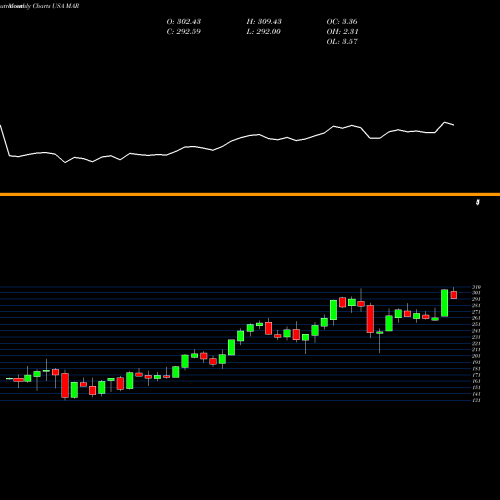
Task: Select the 'OH: 2.31' reading
Action: click(x=342, y=32)
